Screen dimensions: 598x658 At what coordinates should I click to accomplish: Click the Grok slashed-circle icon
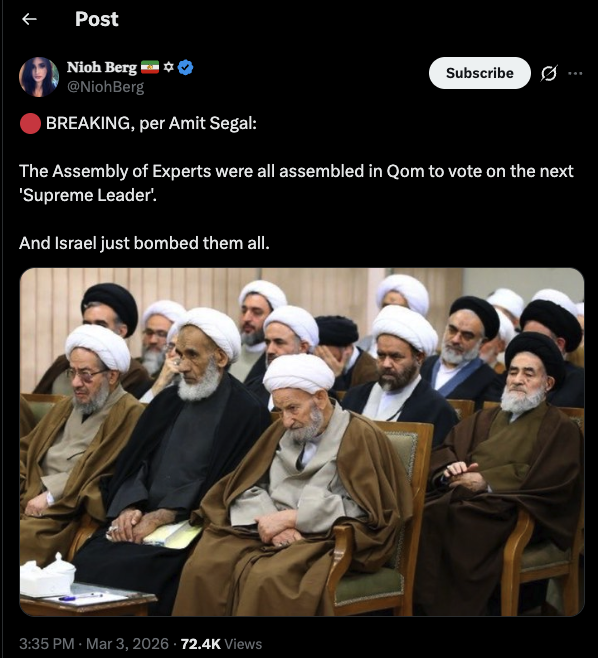pos(549,73)
